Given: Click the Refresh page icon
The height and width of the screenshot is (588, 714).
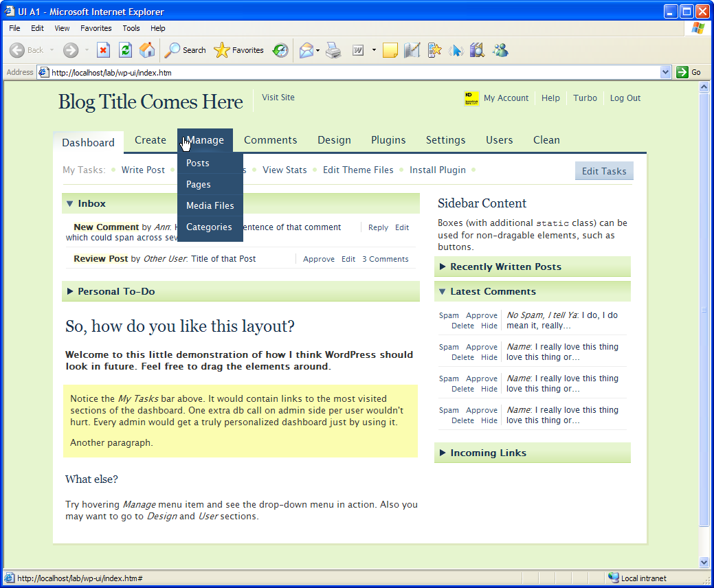Looking at the screenshot, I should click(125, 50).
